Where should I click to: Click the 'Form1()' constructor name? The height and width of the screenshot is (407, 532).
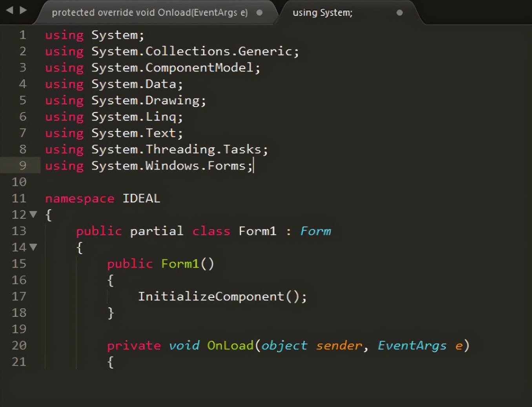180,264
